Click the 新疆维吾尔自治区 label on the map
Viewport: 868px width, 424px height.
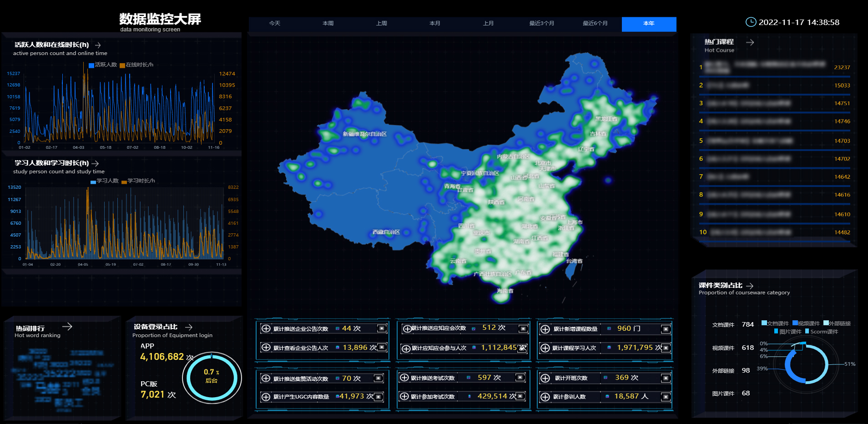click(x=364, y=134)
